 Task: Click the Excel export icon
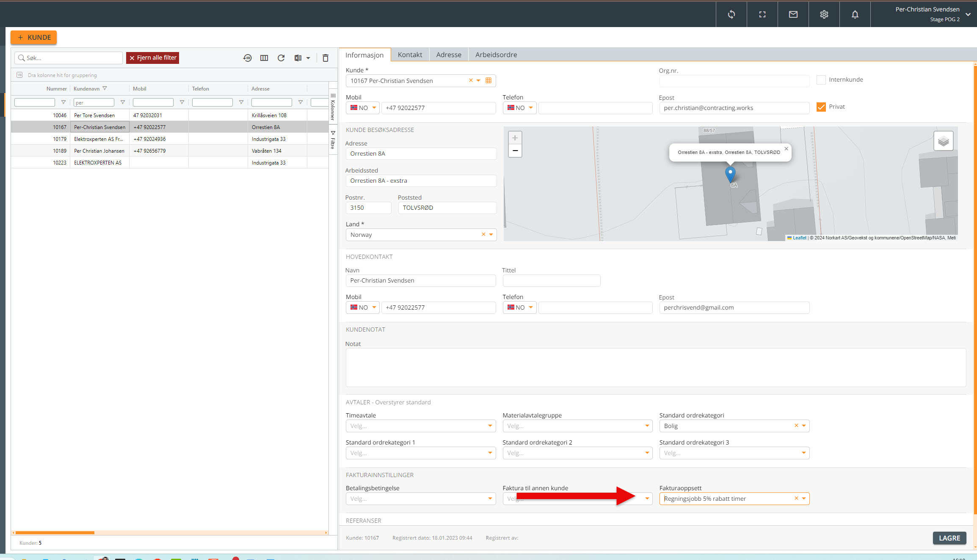point(298,58)
